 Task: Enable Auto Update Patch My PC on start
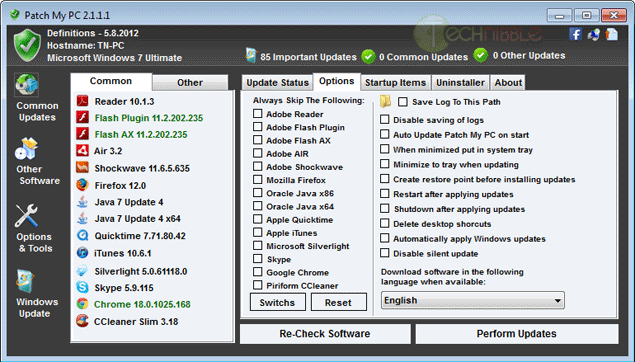385,134
